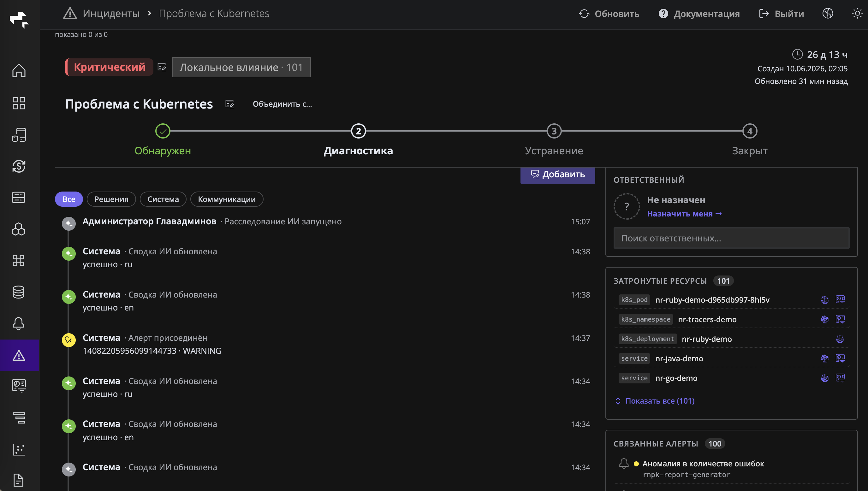Click alert ID 1408220595609914​4733 · WARNING

click(152, 351)
